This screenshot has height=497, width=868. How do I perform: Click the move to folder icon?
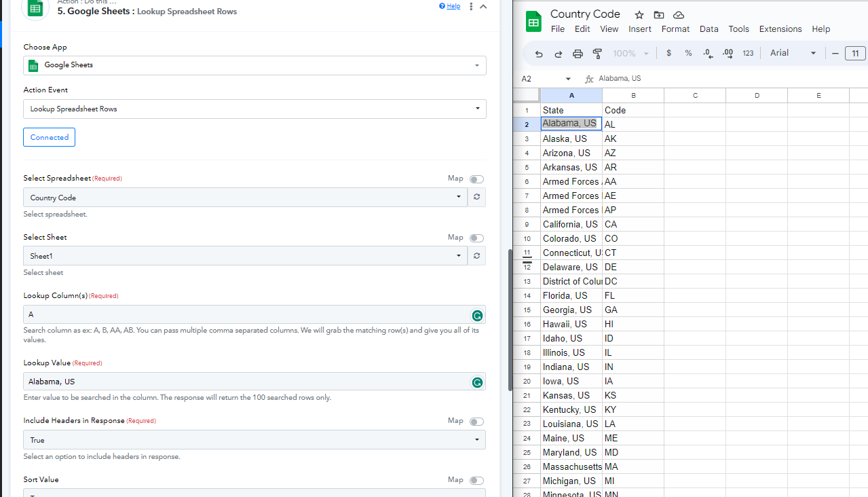click(x=659, y=15)
